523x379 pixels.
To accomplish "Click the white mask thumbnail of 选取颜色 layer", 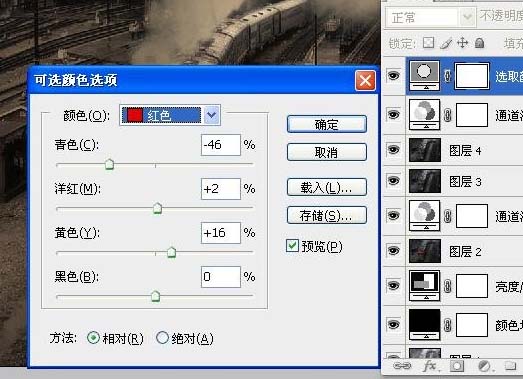I will pos(472,76).
